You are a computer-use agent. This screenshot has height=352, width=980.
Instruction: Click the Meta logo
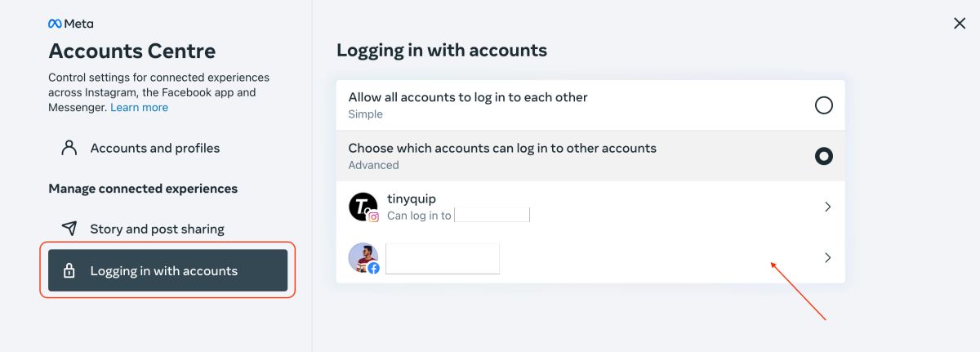coord(71,24)
